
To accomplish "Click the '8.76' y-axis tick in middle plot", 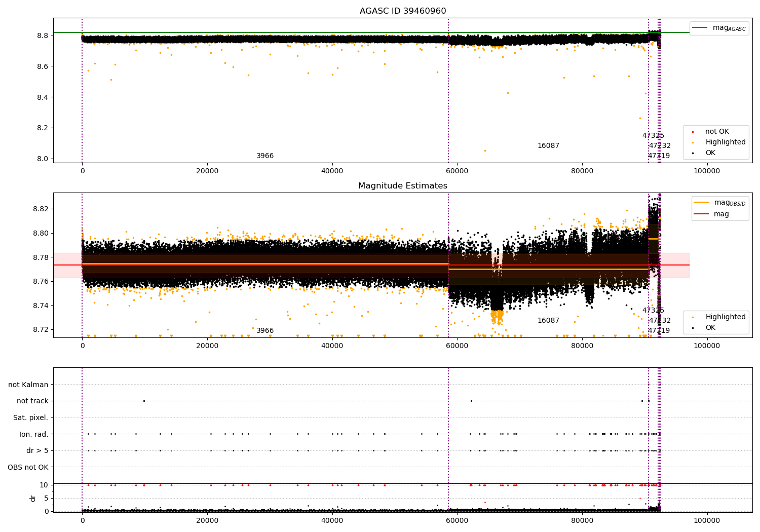I will coord(41,281).
